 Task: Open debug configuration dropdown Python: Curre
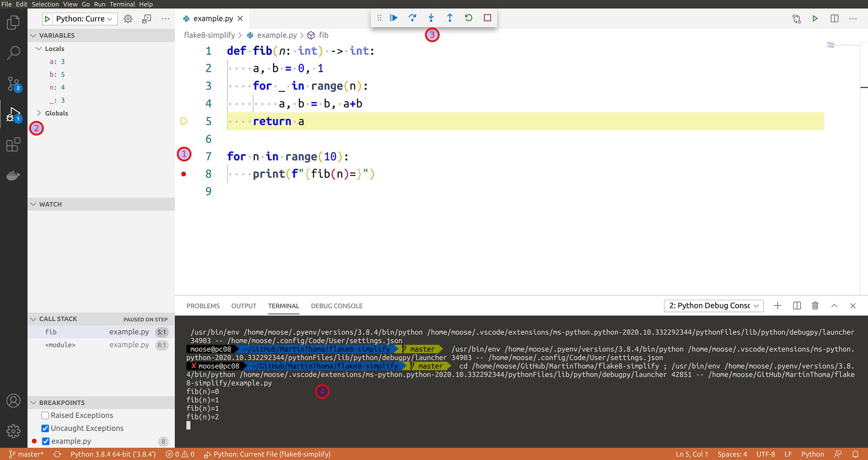tap(85, 19)
